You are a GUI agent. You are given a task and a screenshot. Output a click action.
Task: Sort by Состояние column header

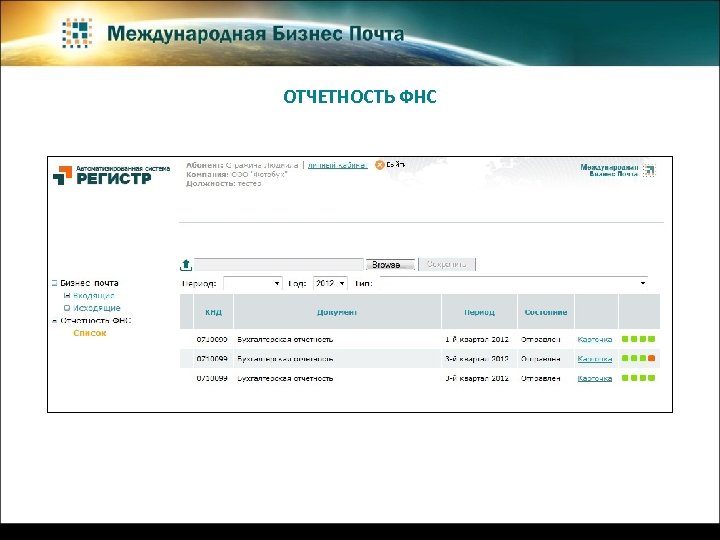(546, 312)
